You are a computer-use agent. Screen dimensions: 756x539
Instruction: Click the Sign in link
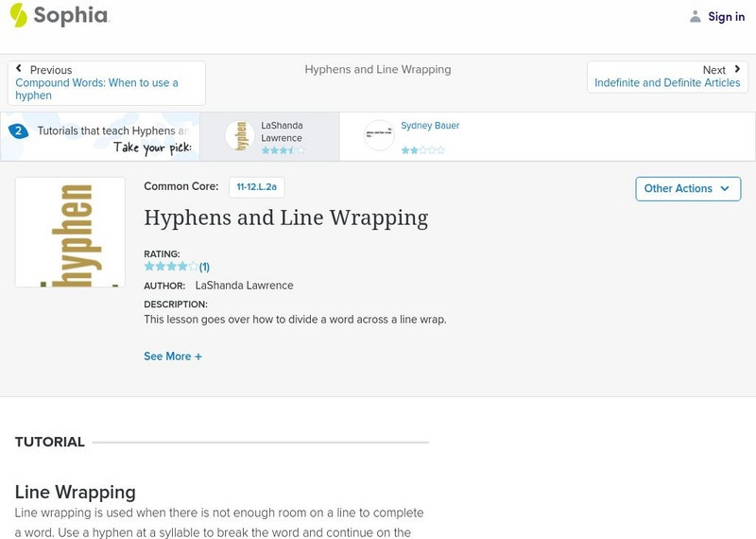click(x=726, y=16)
